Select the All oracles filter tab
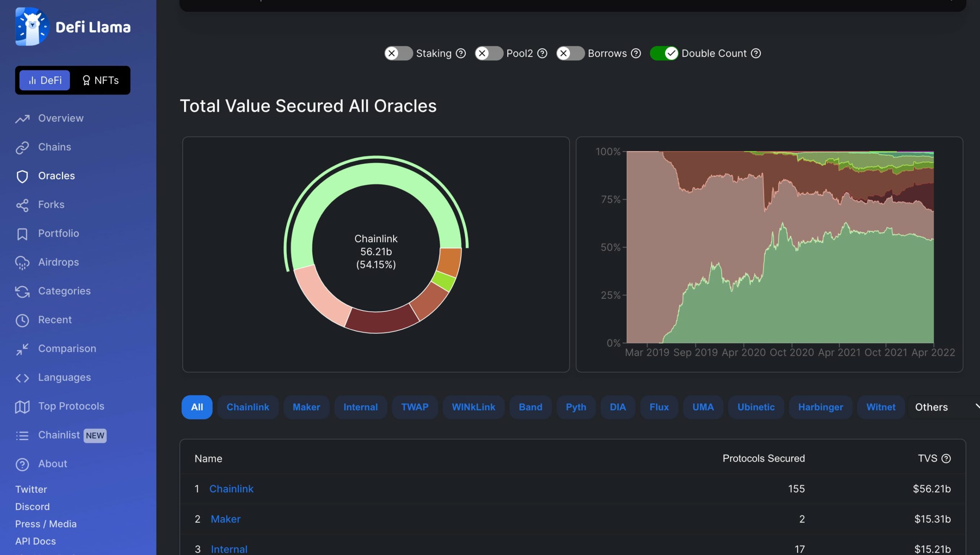 (x=197, y=407)
